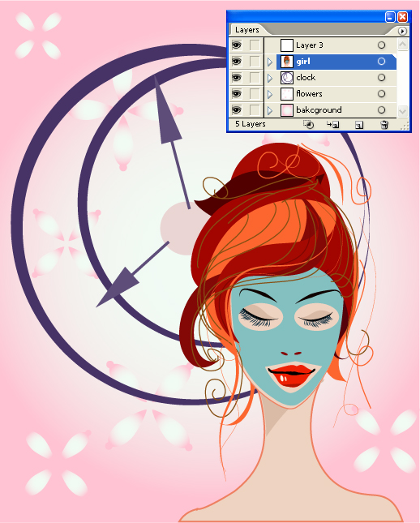Hide the bakcground layer eye icon
420x523 pixels.
pos(237,110)
